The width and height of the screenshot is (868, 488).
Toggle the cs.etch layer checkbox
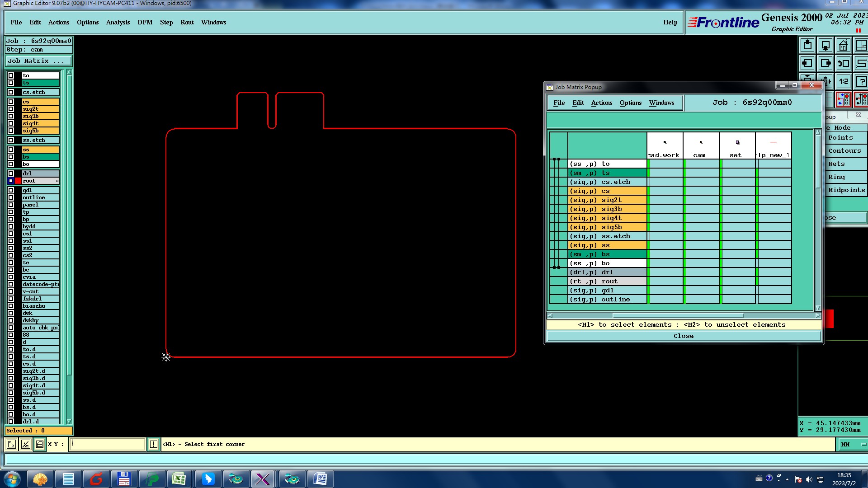click(11, 92)
